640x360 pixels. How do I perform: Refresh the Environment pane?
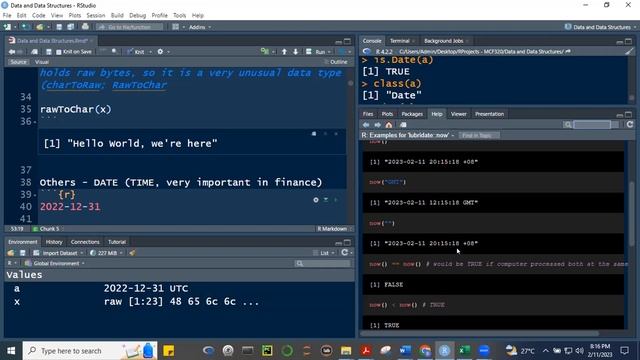345,253
